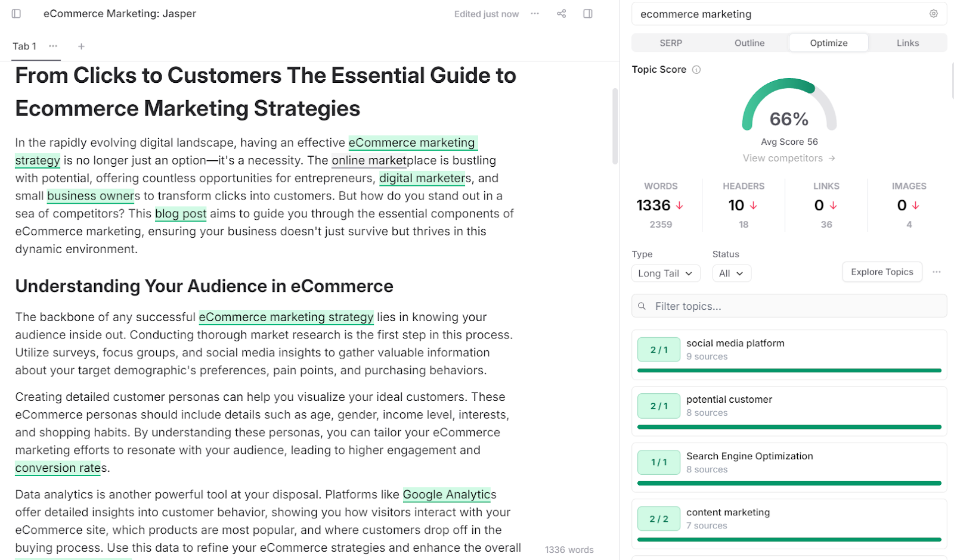
Task: Click the share document icon
Action: coord(561,14)
